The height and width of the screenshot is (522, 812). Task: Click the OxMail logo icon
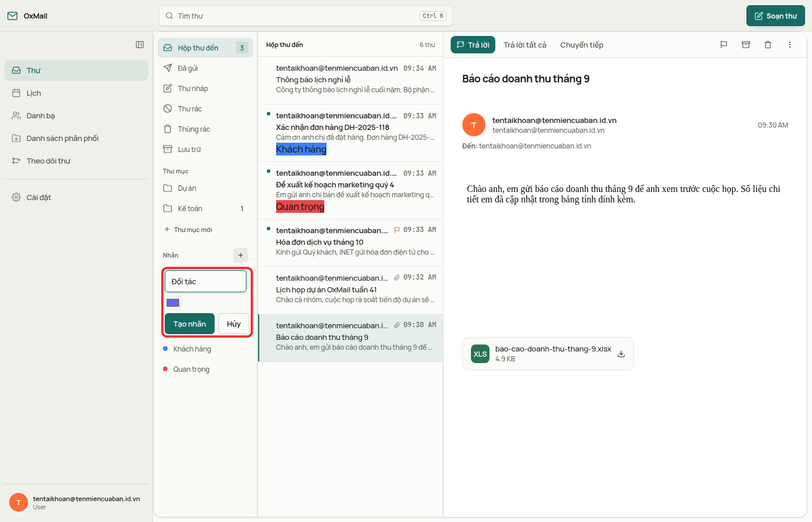pos(12,16)
